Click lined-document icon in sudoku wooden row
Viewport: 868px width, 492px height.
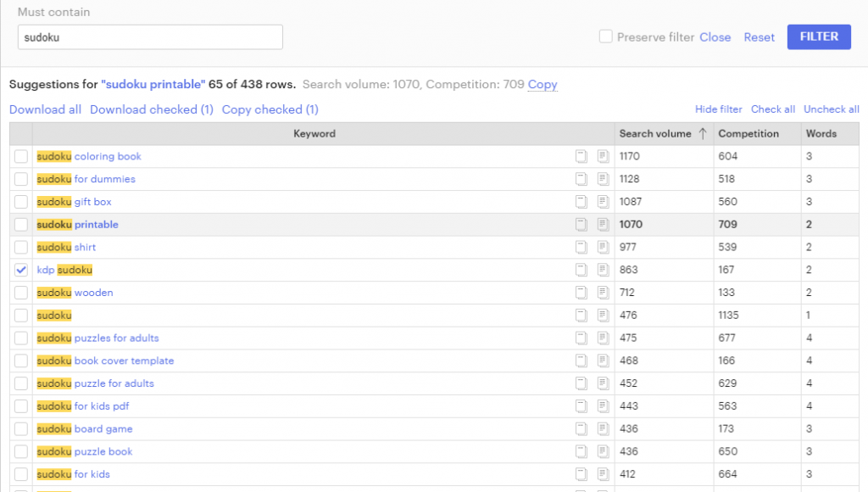(x=603, y=293)
